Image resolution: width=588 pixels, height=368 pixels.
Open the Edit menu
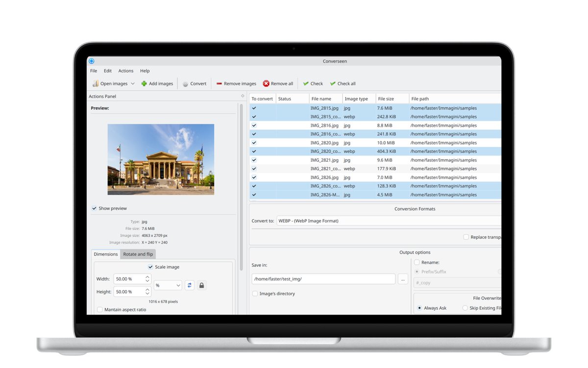(x=108, y=71)
